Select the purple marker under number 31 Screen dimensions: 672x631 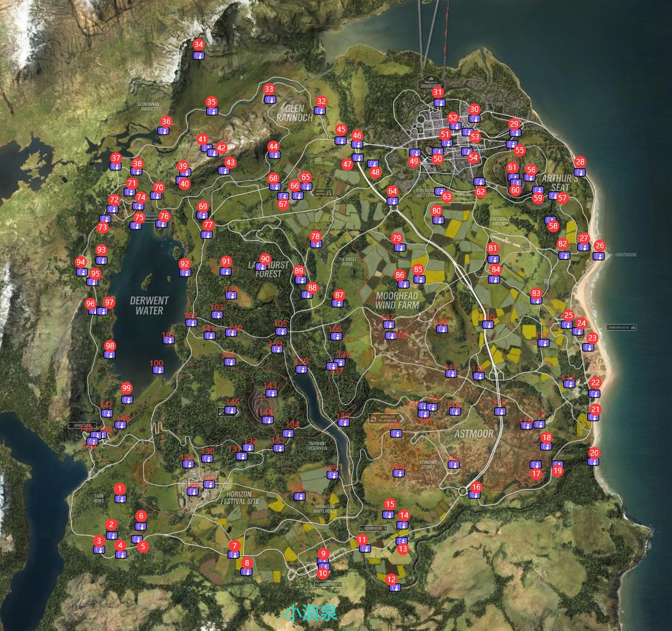pyautogui.click(x=439, y=103)
